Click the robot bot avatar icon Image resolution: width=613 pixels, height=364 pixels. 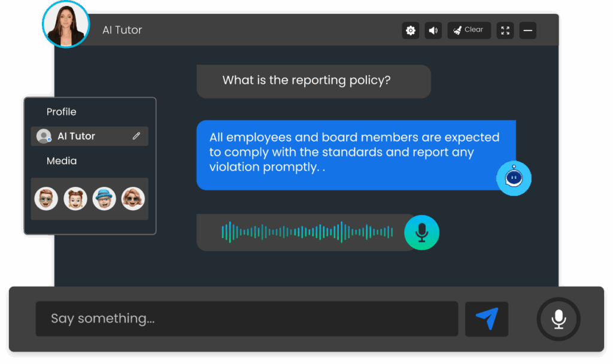[x=514, y=178]
